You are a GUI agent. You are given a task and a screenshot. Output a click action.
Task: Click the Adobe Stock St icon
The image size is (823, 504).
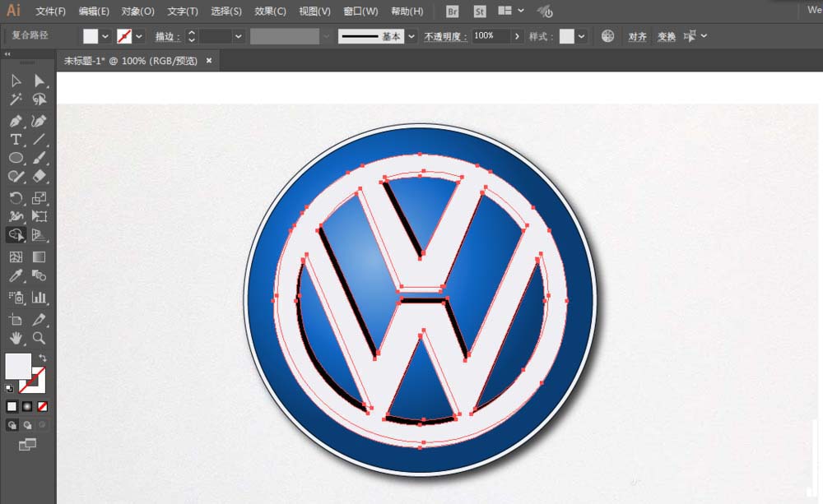pos(478,12)
